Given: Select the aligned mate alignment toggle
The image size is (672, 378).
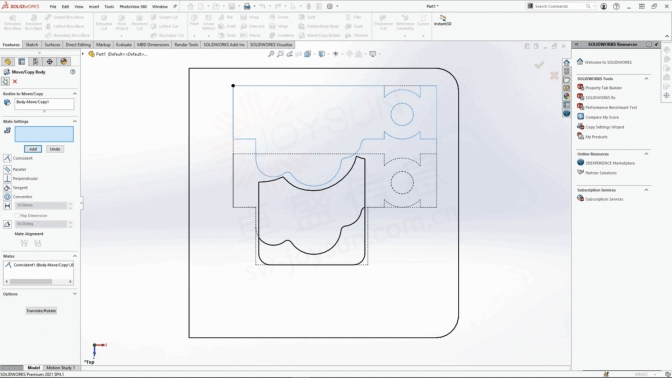Looking at the screenshot, I should (24, 243).
